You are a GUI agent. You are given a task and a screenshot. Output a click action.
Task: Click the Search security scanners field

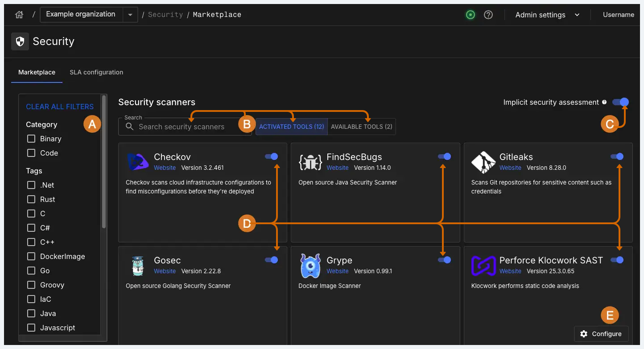coord(185,127)
